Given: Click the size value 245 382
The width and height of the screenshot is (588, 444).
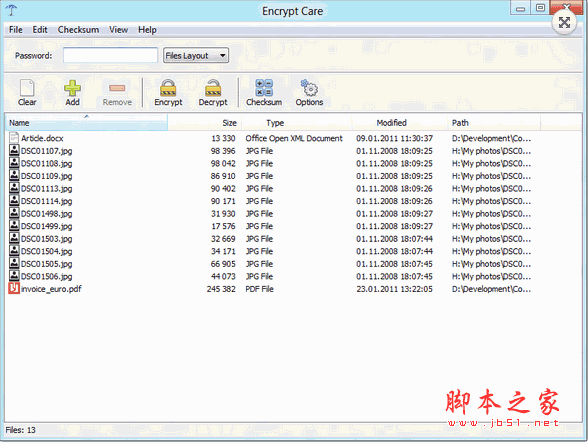Looking at the screenshot, I should tap(221, 289).
